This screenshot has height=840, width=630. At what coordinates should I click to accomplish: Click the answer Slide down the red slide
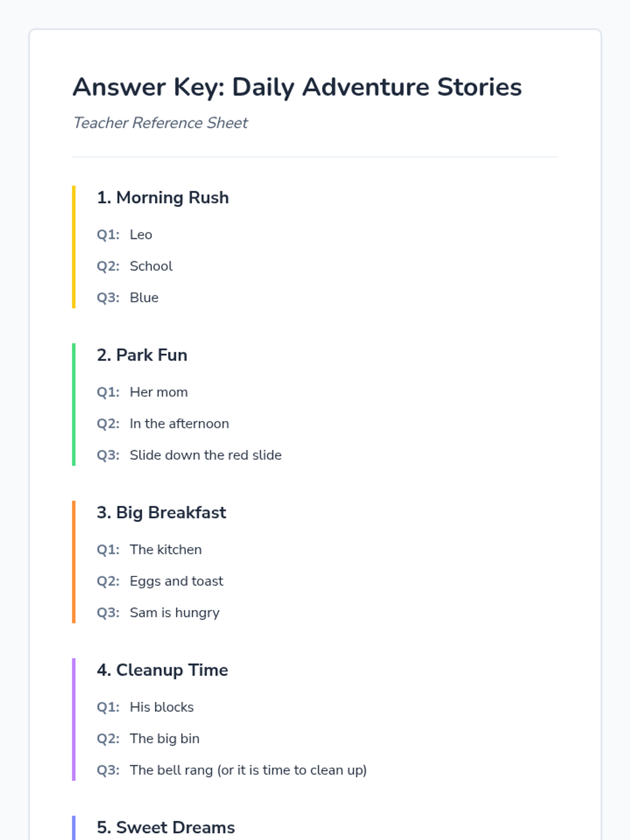click(x=205, y=455)
